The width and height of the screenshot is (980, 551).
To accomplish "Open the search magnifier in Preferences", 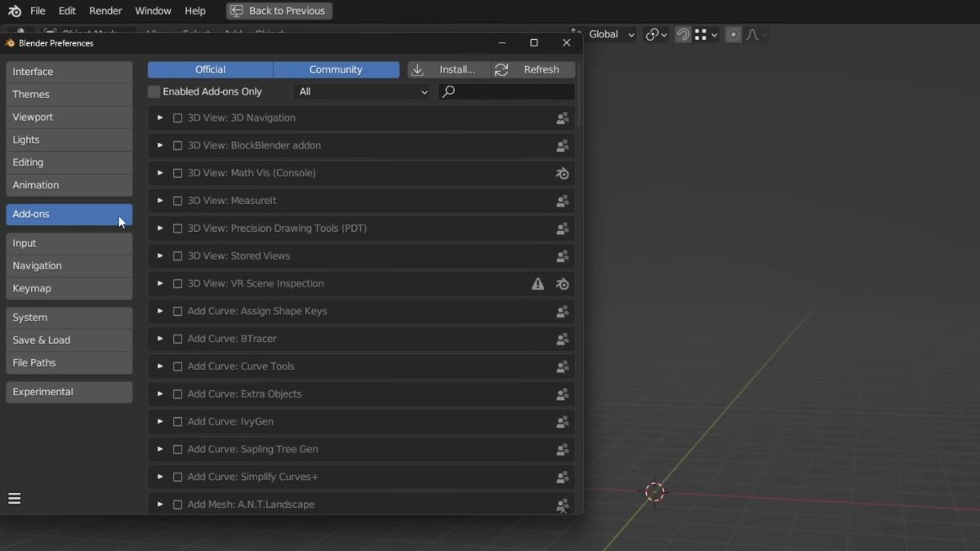I will (448, 91).
